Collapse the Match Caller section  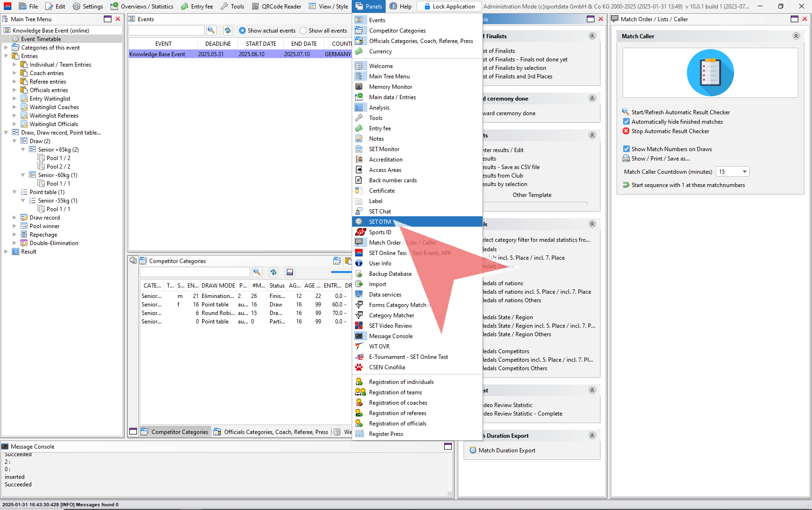[x=796, y=36]
